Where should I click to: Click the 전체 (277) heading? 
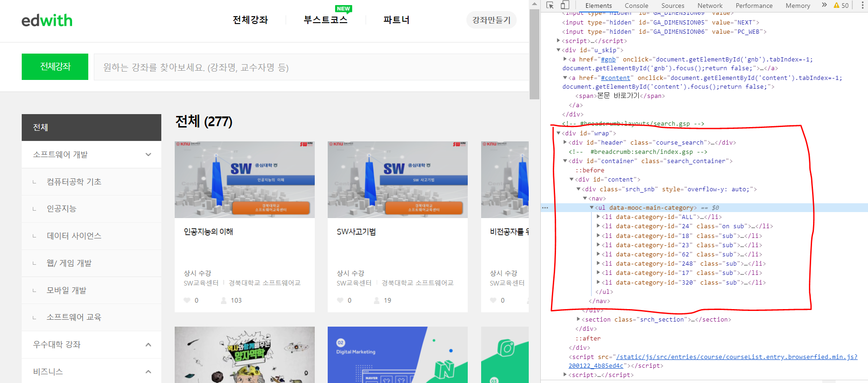(204, 122)
